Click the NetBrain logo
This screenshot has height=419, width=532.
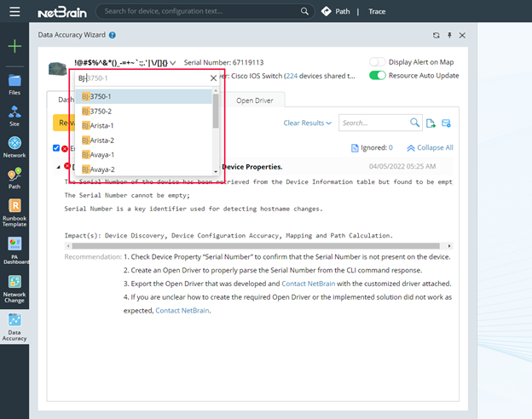click(62, 13)
